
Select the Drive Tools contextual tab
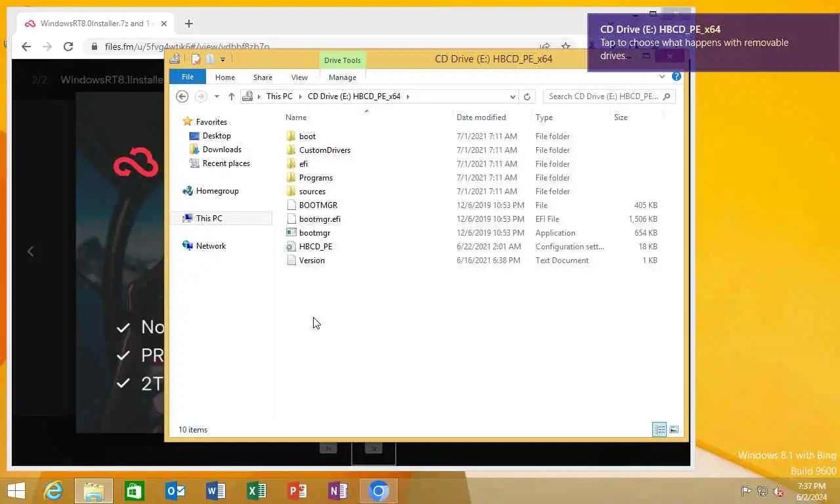[x=342, y=60]
